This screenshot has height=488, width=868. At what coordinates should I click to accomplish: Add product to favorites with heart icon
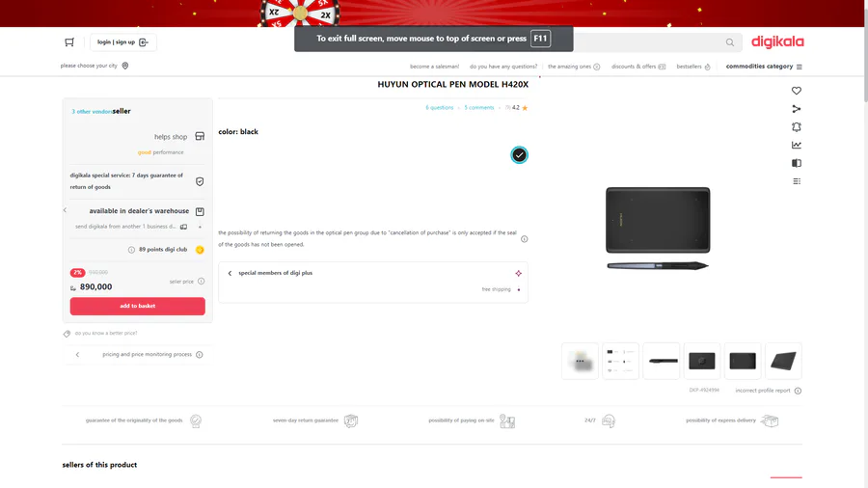[796, 91]
